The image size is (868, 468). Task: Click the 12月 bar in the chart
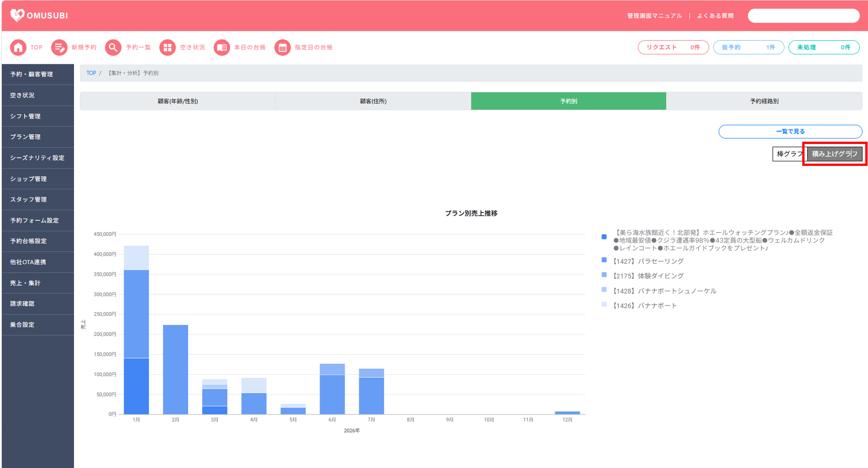click(567, 413)
